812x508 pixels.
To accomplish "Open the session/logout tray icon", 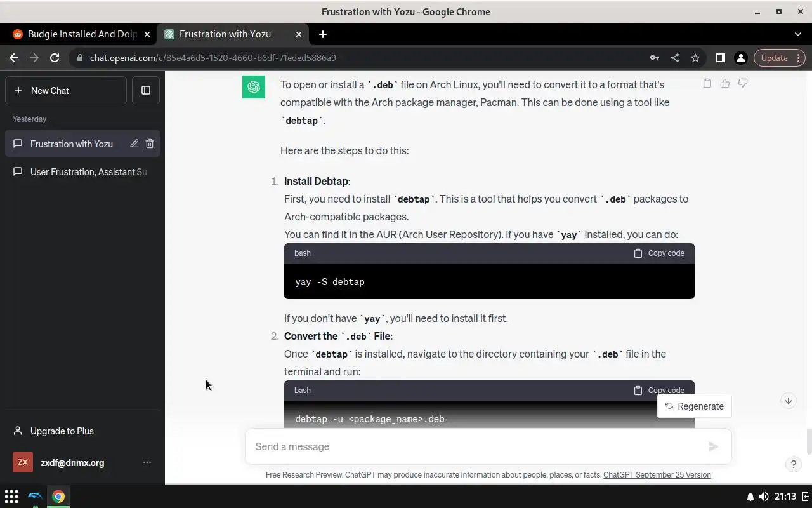I will tap(806, 497).
